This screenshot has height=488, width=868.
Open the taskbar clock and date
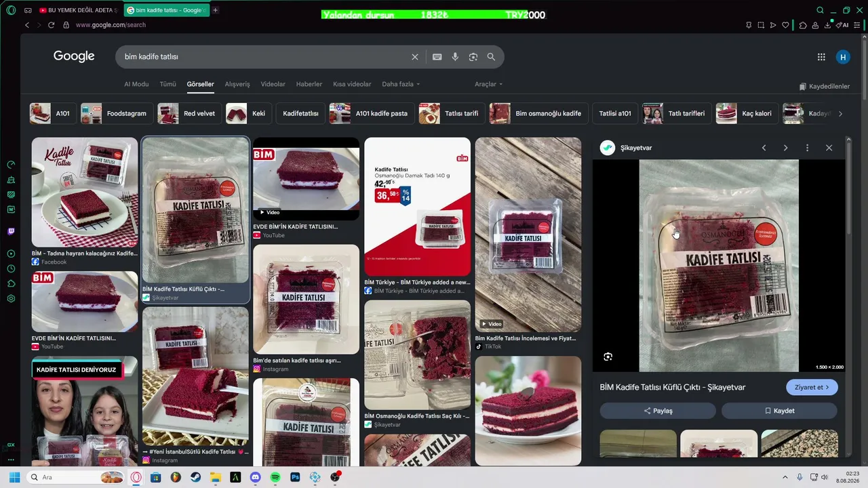pyautogui.click(x=848, y=477)
